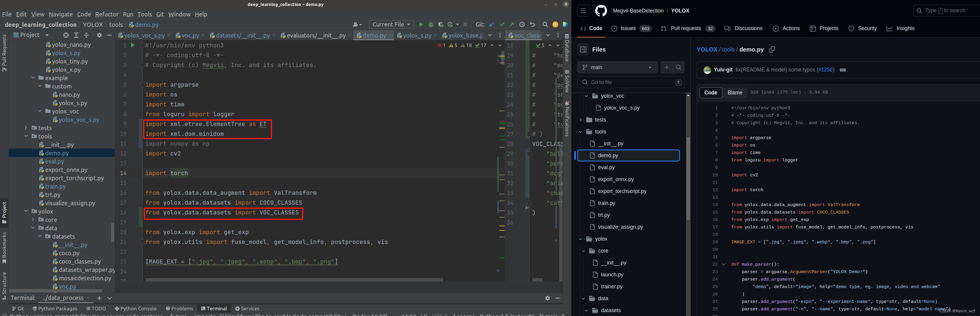Switch to yolox_voc_s.py editor tab
The height and width of the screenshot is (316, 980).
pyautogui.click(x=144, y=35)
